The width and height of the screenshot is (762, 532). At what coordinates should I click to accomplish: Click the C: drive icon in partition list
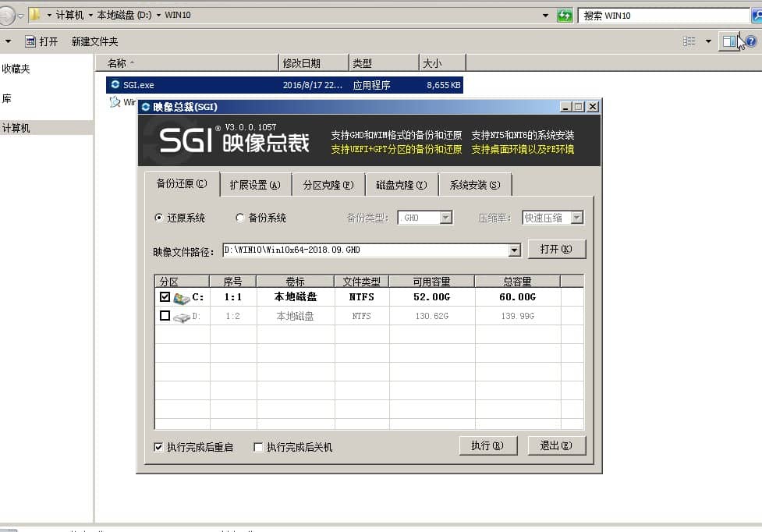pyautogui.click(x=182, y=297)
